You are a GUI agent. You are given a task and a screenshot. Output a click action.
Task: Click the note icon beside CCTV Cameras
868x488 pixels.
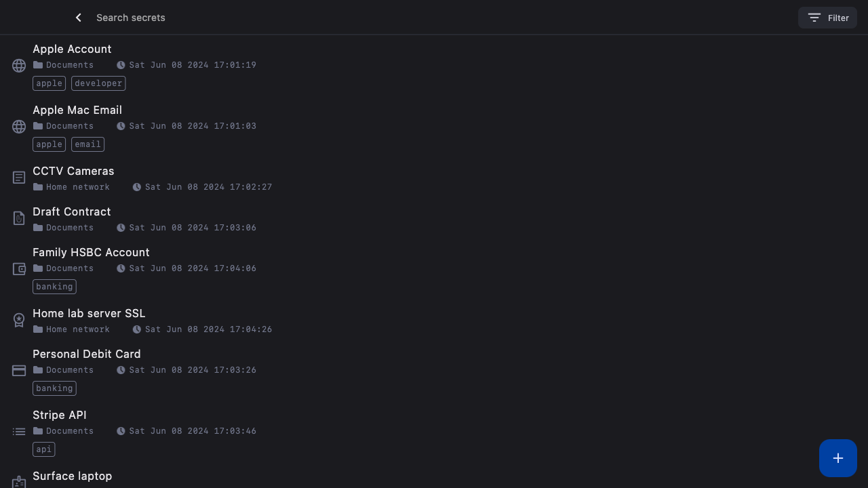point(19,178)
